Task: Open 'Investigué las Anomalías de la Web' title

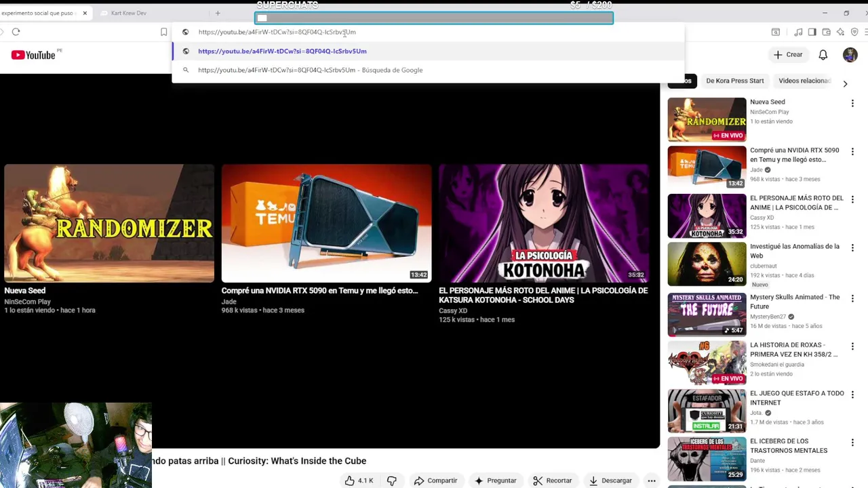Action: click(x=794, y=251)
